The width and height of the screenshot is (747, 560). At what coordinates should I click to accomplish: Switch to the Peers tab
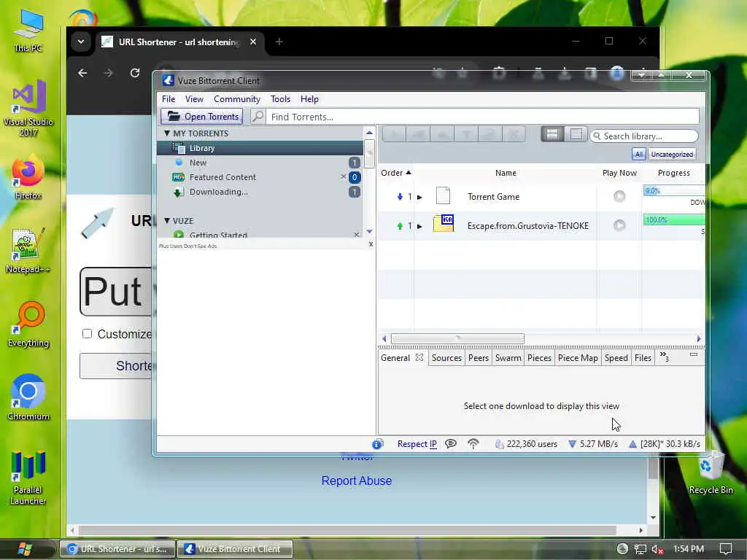pyautogui.click(x=479, y=357)
